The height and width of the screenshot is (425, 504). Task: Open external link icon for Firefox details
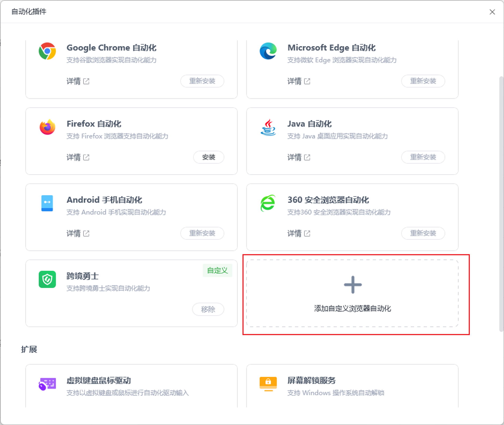86,157
